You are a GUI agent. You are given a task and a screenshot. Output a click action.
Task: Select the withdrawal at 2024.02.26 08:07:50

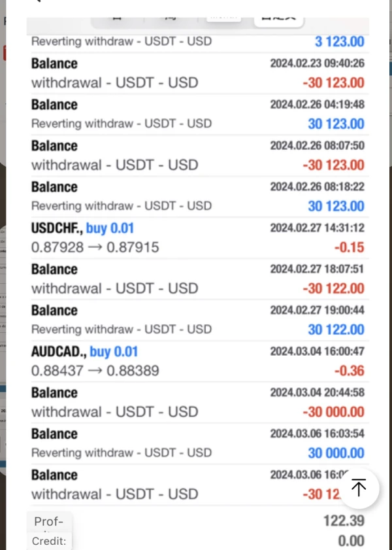[196, 155]
